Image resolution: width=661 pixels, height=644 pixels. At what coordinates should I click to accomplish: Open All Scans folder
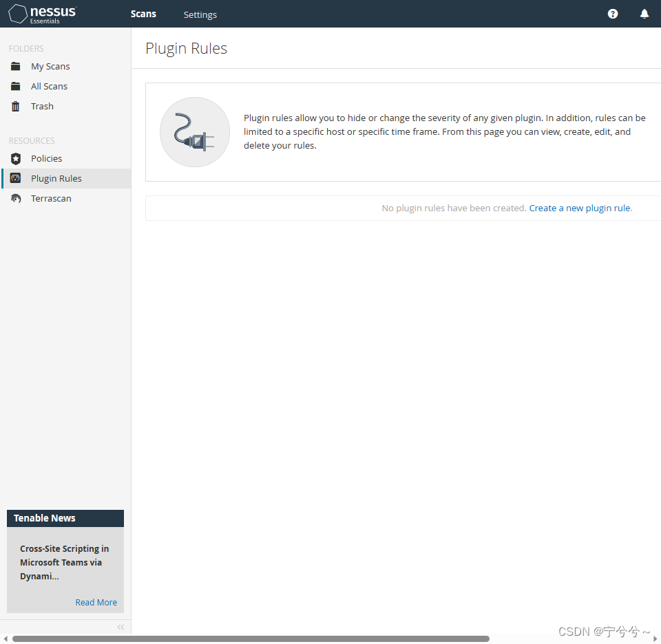(49, 86)
